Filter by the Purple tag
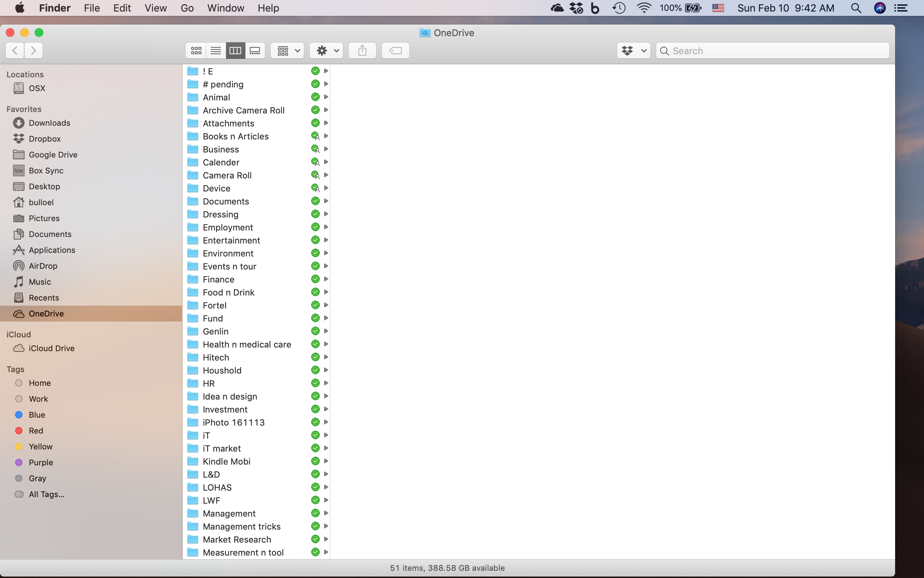 [91, 462]
